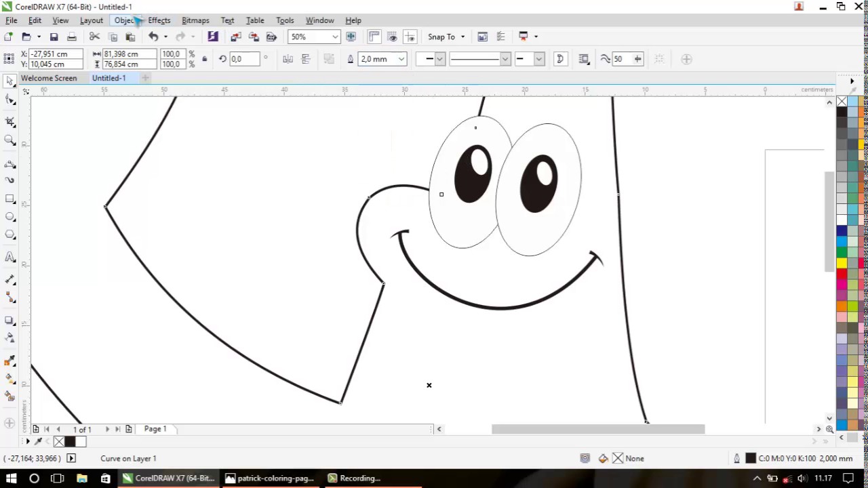Open the zoom level dropdown
Image resolution: width=868 pixels, height=488 pixels.
334,37
